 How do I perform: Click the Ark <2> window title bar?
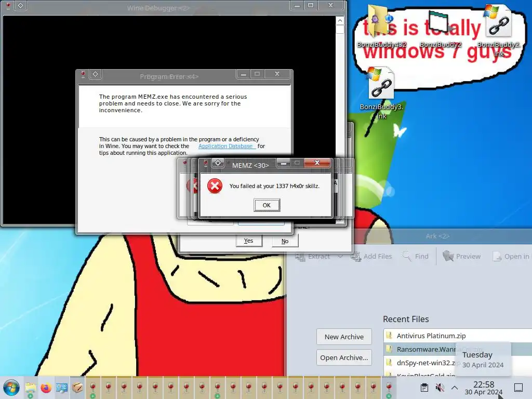pos(437,236)
